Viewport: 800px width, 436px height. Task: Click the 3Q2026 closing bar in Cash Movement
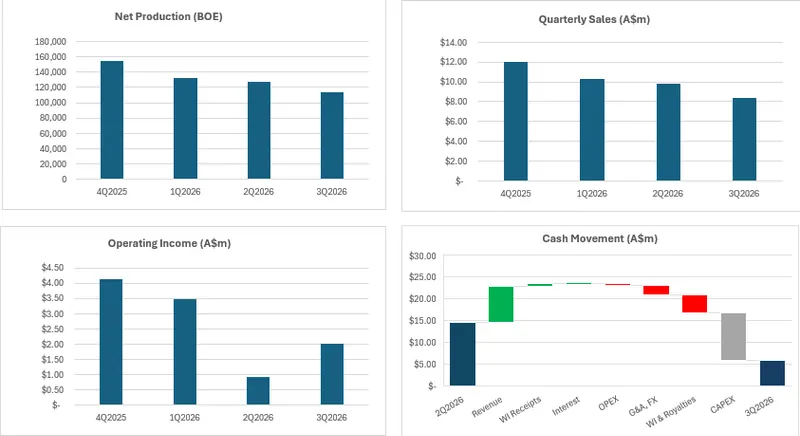click(772, 373)
